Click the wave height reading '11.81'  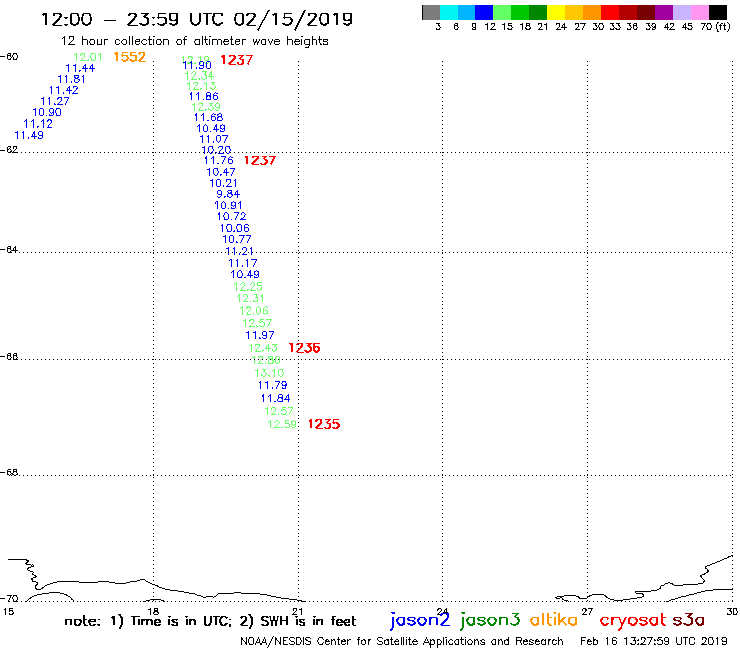click(71, 79)
